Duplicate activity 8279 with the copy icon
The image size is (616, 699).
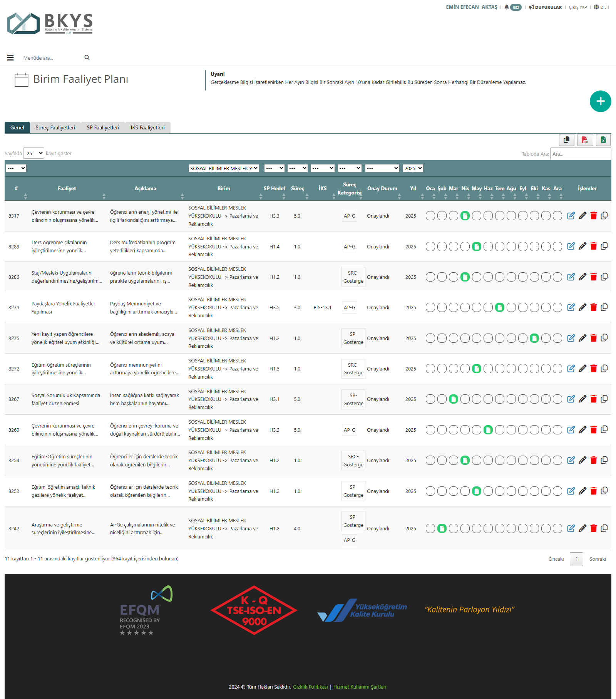coord(604,307)
